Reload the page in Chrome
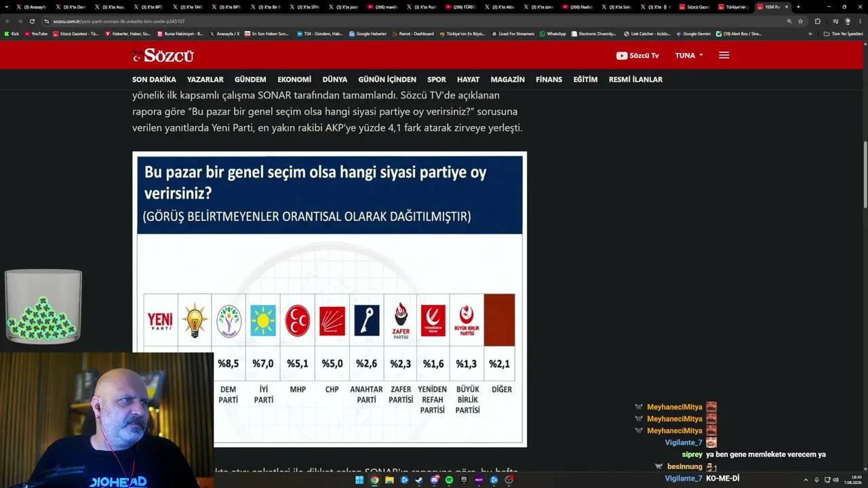Screen dimensions: 868x488 (32, 21)
